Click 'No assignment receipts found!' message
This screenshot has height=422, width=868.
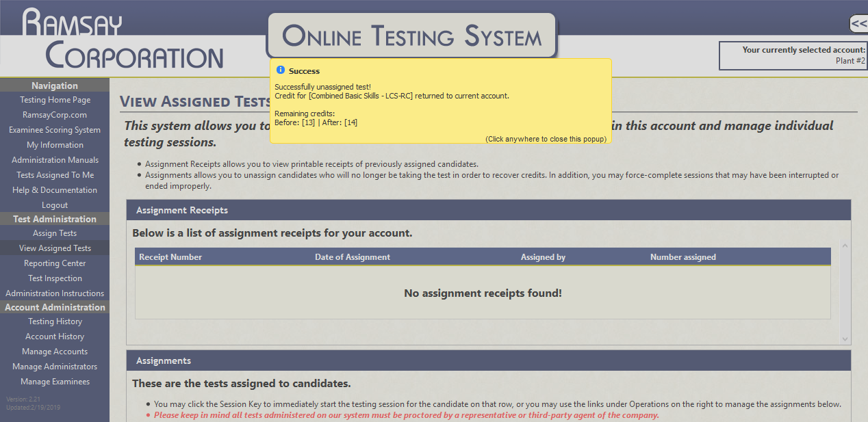coord(483,293)
